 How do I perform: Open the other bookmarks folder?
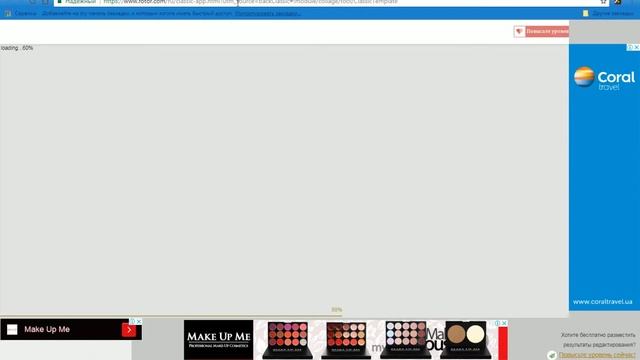[x=608, y=13]
